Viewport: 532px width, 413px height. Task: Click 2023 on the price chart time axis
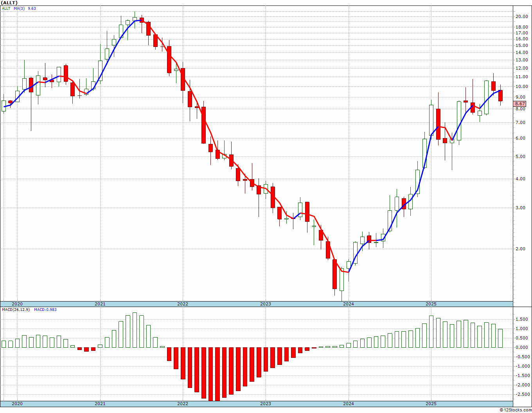pos(266,304)
